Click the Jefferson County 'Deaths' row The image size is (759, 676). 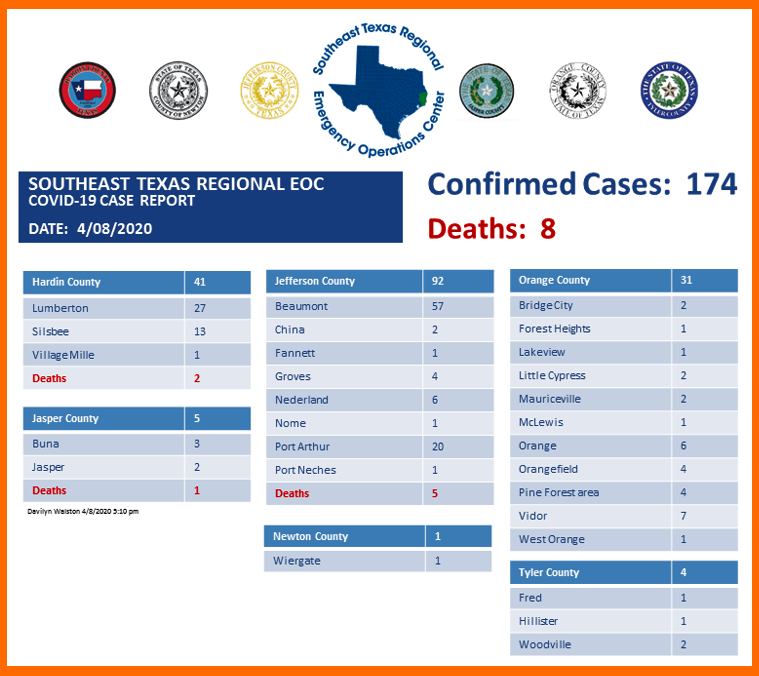click(380, 494)
